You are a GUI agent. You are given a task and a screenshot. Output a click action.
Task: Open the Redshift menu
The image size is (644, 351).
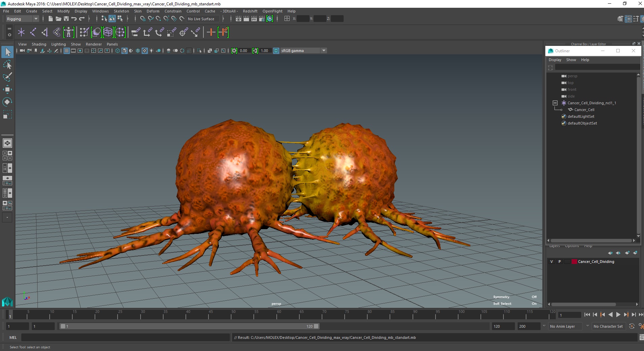tap(250, 11)
